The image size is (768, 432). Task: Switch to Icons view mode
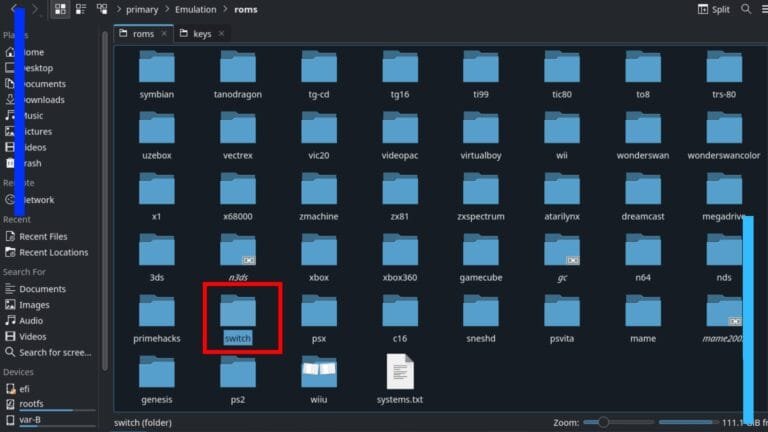pos(60,9)
